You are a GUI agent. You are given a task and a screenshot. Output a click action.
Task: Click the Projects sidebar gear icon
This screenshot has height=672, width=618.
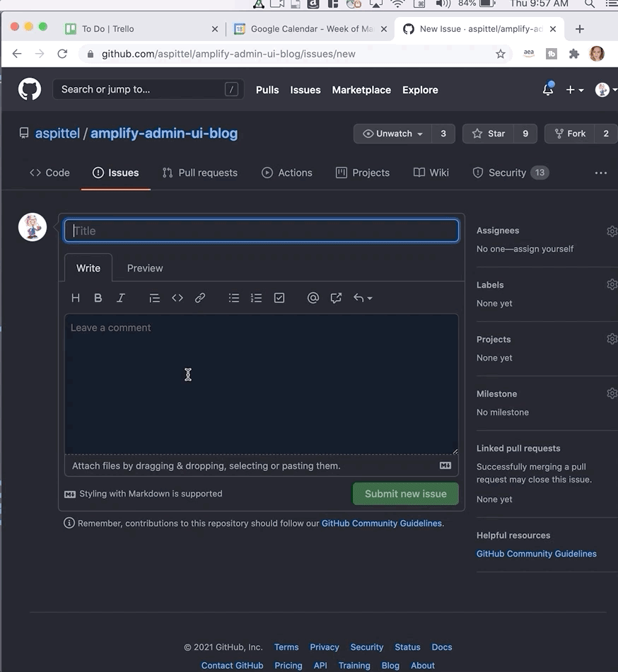click(612, 339)
